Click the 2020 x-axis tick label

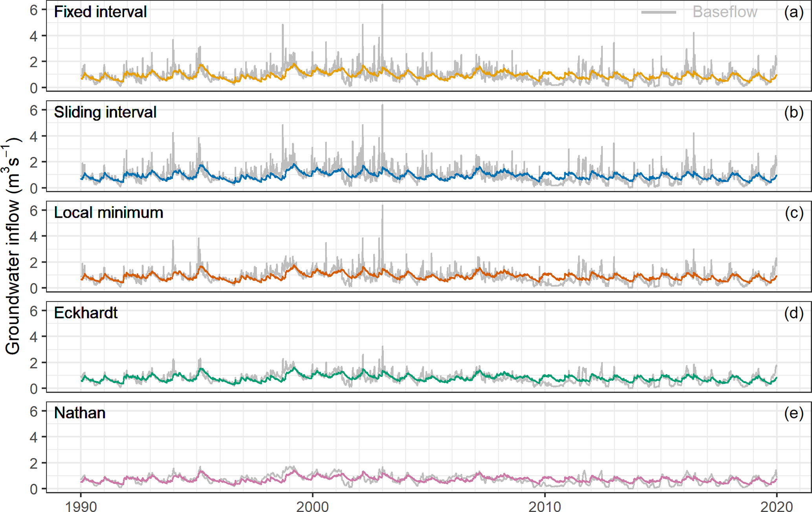click(x=776, y=506)
